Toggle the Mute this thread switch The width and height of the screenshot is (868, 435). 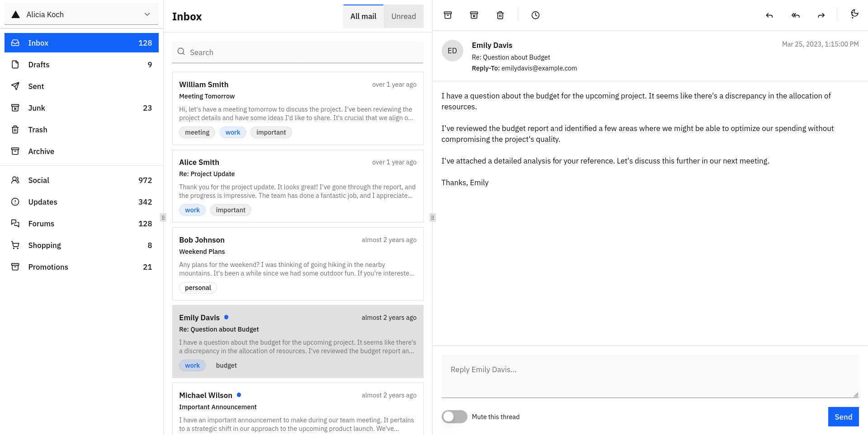(454, 416)
